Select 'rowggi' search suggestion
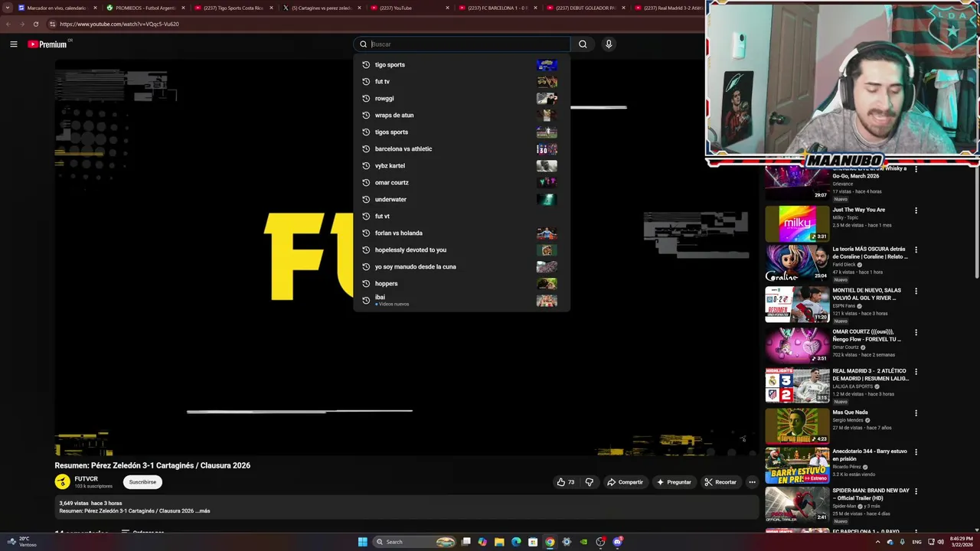Viewport: 980px width, 551px height. (461, 99)
